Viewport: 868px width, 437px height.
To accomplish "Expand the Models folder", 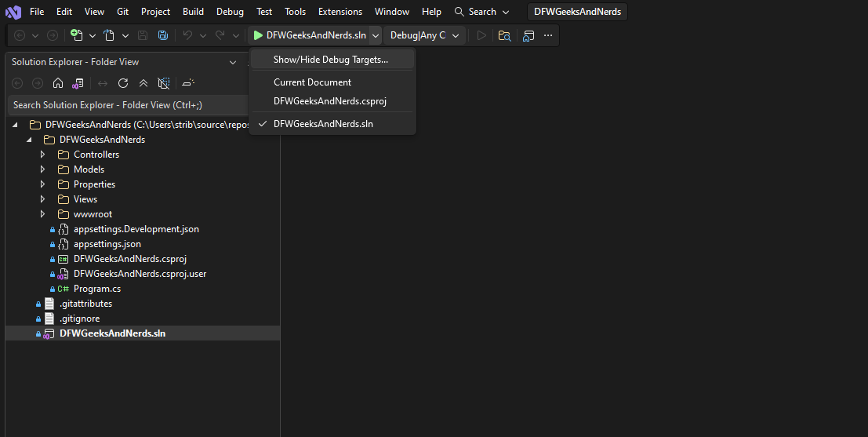I will (42, 169).
